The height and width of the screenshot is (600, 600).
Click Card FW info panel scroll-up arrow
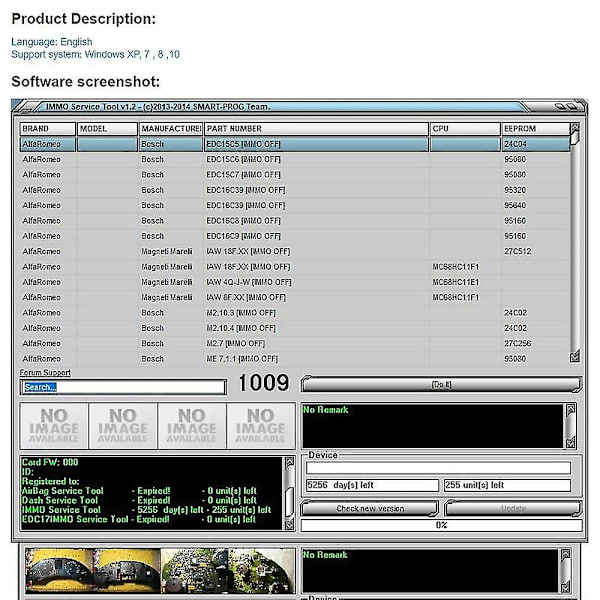[x=290, y=462]
